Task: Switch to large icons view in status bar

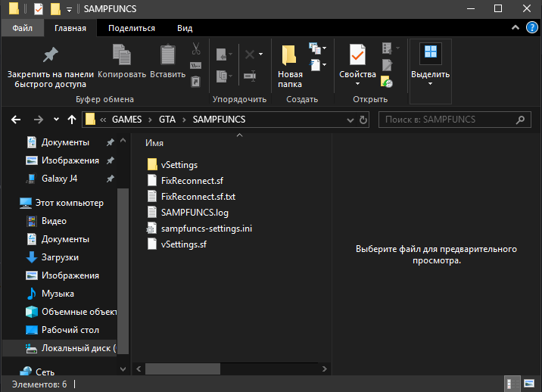Action: (529, 384)
